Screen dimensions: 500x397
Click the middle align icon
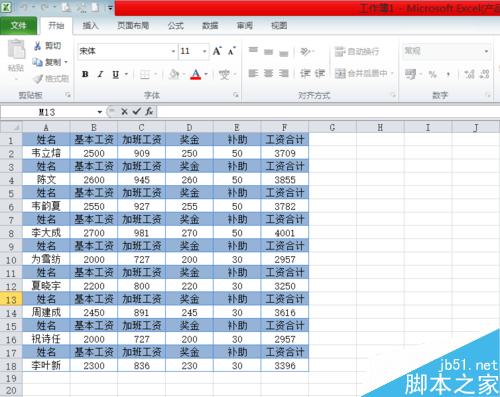point(269,52)
